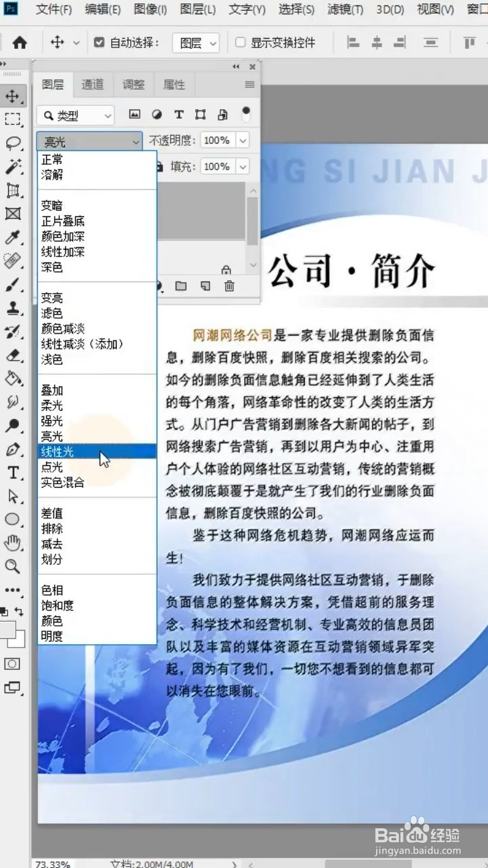The width and height of the screenshot is (488, 868).
Task: Toggle the 自动选择 checkbox
Action: click(x=100, y=42)
